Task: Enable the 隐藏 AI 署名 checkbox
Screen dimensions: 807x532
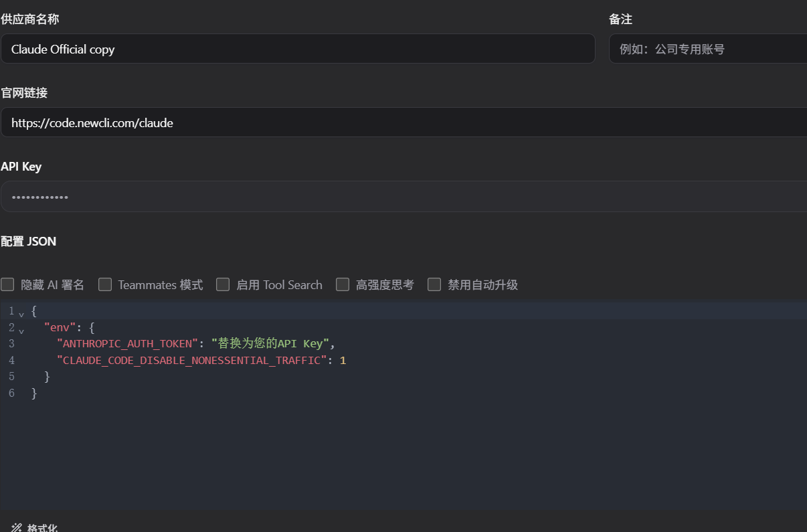Action: [x=7, y=284]
